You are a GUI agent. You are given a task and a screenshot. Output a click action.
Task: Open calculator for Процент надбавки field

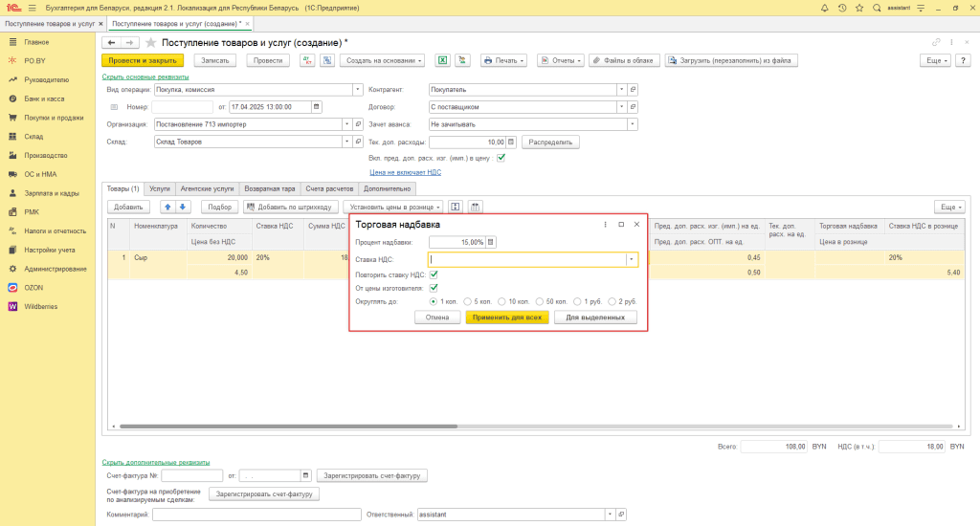491,242
